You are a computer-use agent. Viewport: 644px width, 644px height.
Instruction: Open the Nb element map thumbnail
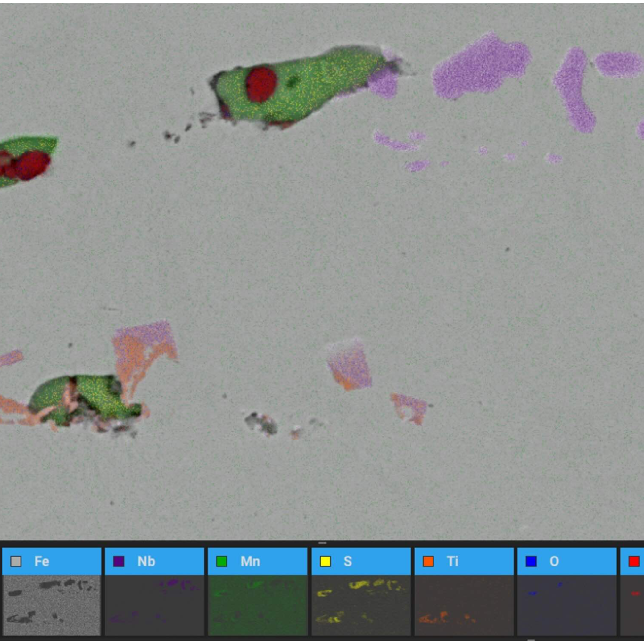coord(155,605)
